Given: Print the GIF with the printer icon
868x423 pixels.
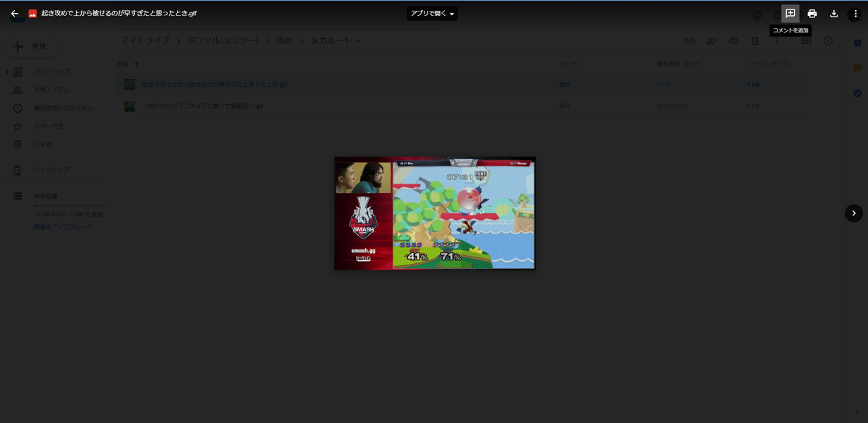Looking at the screenshot, I should (x=812, y=14).
